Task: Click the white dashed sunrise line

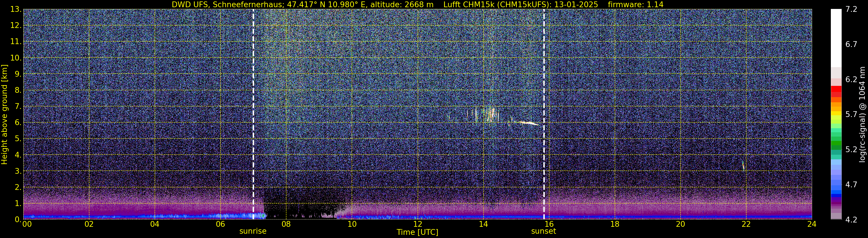Action: (253, 114)
